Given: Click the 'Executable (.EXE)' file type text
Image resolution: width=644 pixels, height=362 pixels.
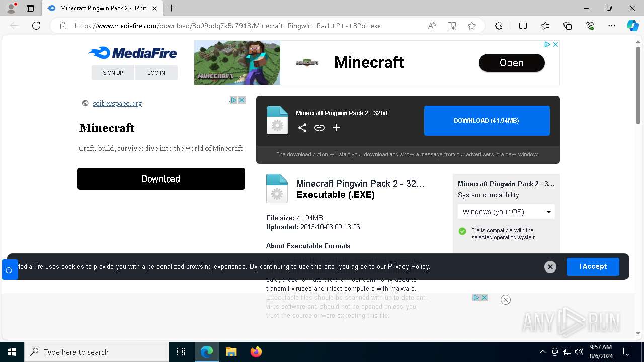Looking at the screenshot, I should tap(336, 195).
